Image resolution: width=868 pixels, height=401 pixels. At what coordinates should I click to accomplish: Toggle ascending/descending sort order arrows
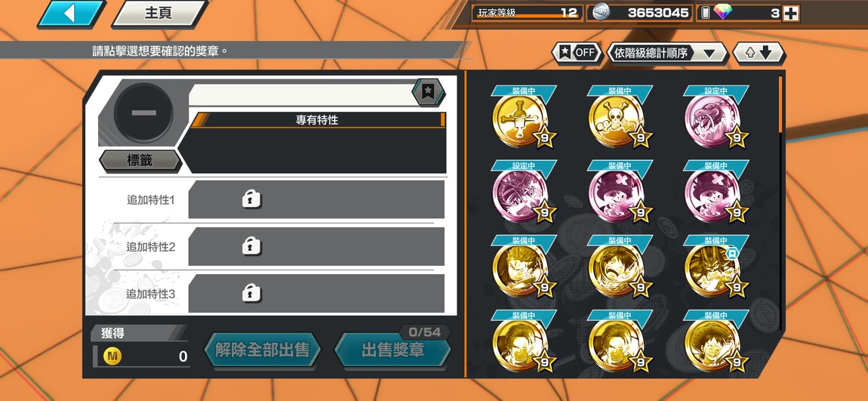759,53
